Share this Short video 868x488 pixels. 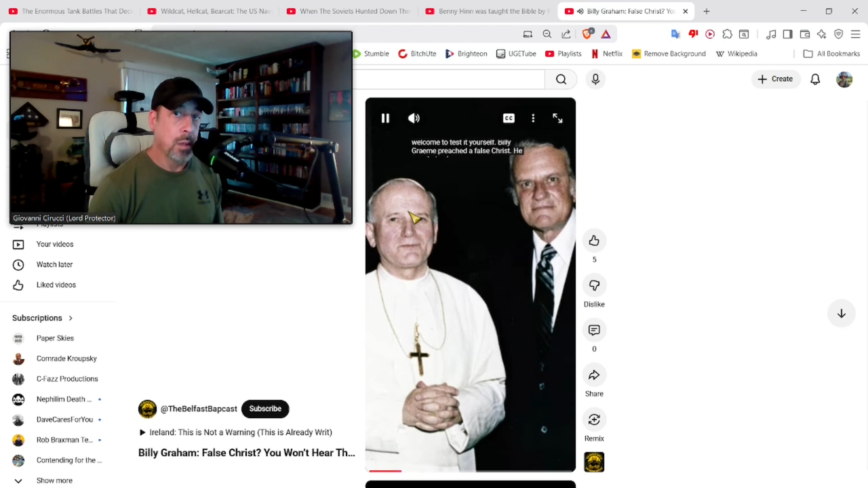[594, 375]
